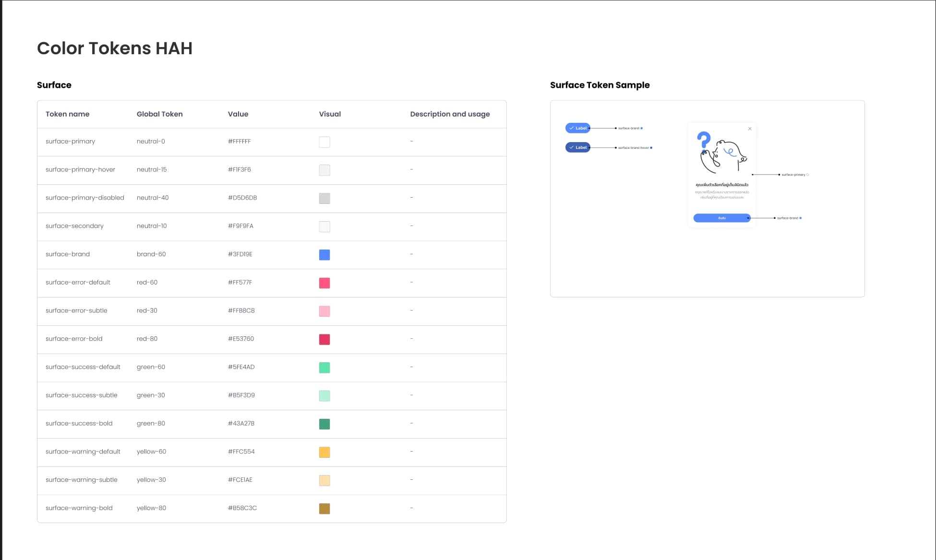Select the surface-warning-default yellow swatch
Screen dimensions: 936x560
tap(324, 453)
